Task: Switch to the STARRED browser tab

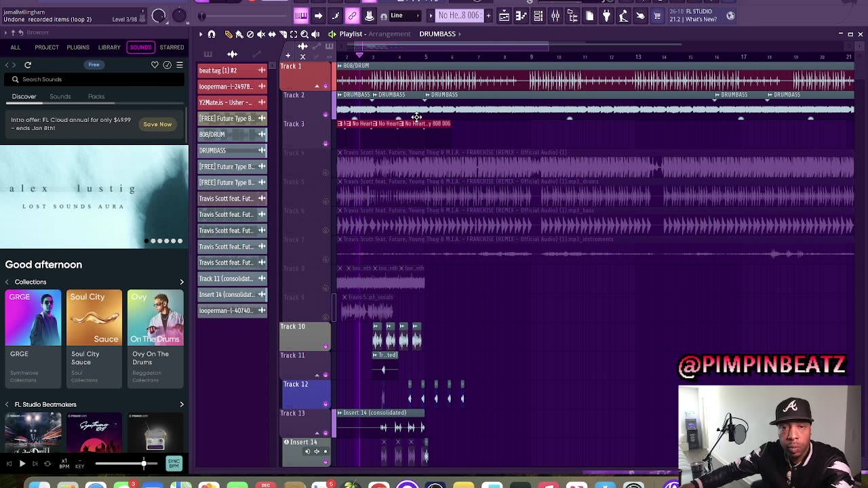Action: 172,47
